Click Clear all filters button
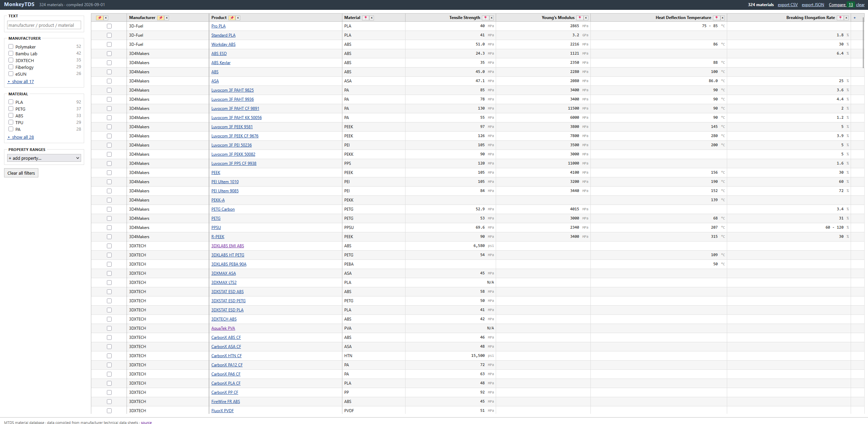This screenshot has width=868, height=424. click(21, 173)
